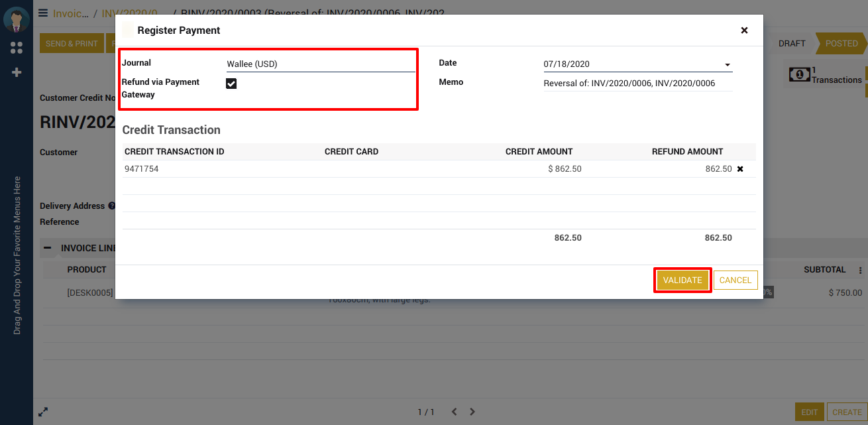
Task: Click Delivery Address help icon
Action: [x=111, y=206]
